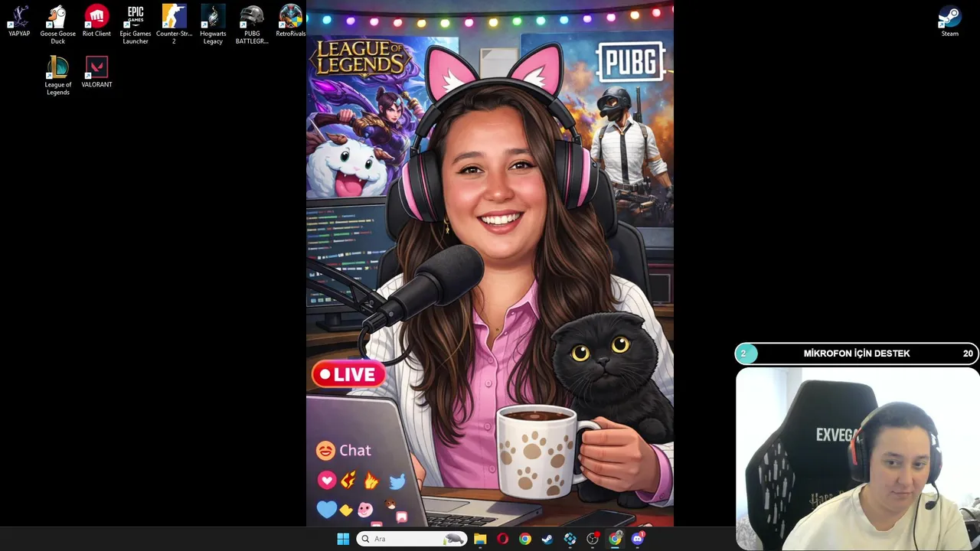Screen dimensions: 980x551
Task: Click the VALORANT desktop shortcut
Action: click(96, 72)
